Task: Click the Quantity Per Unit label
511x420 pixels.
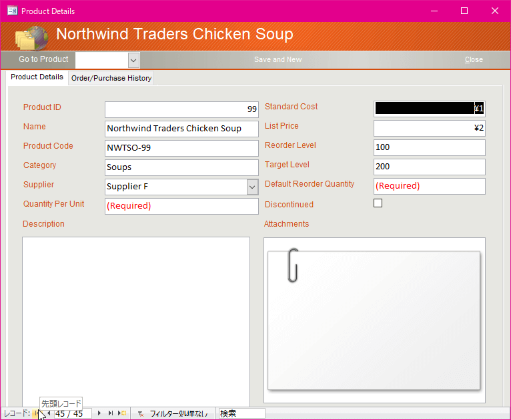Action: click(54, 204)
